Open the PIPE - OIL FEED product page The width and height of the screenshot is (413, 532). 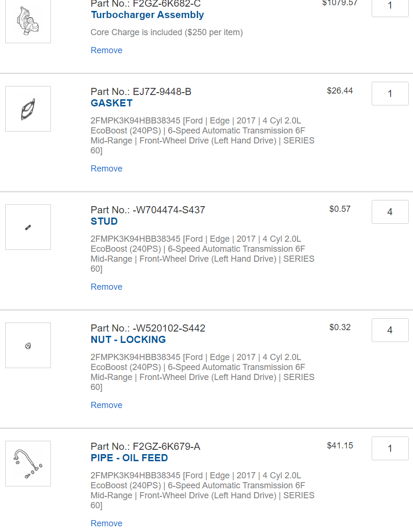tap(129, 458)
